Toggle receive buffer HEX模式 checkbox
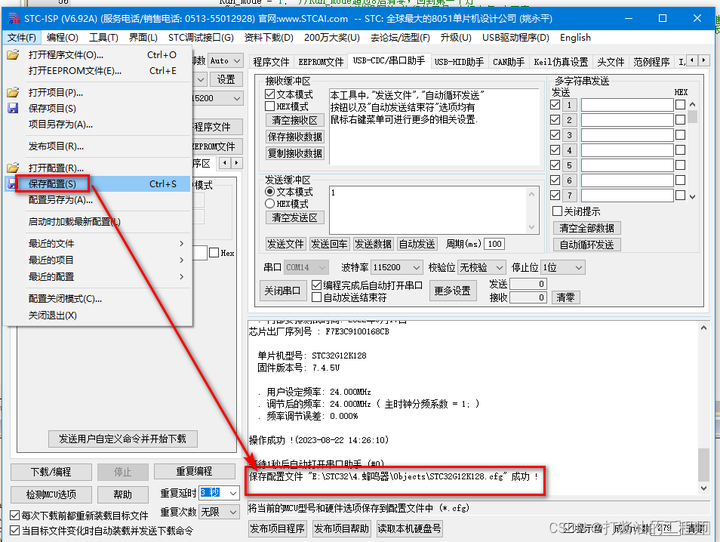Viewport: 720px width, 542px height. pos(270,106)
